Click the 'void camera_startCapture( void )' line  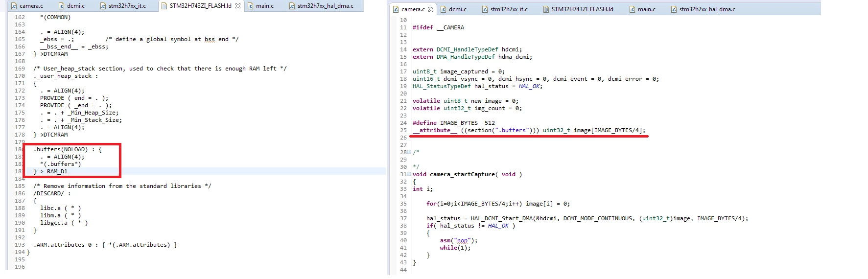coord(467,174)
